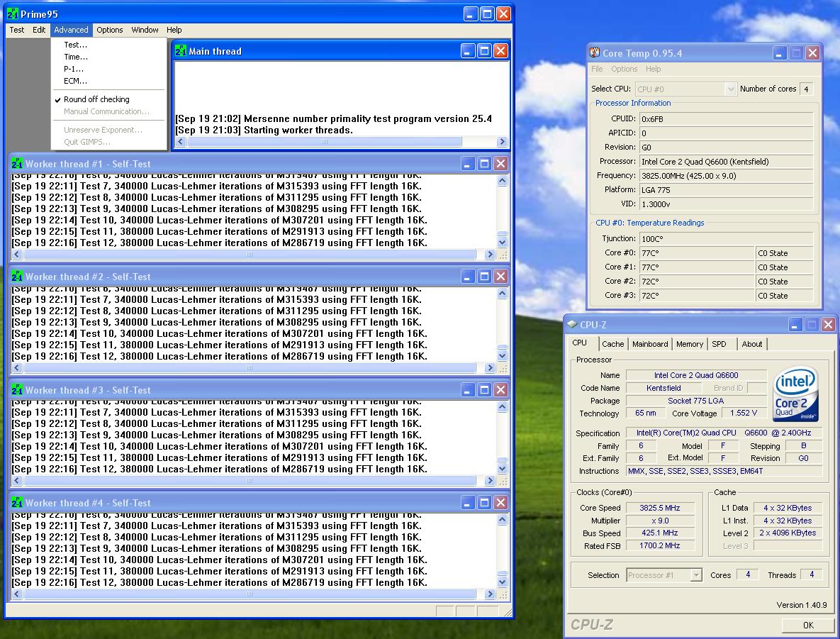Click the Tjunction 100C value
Viewport: 840px width, 639px height.
click(727, 238)
